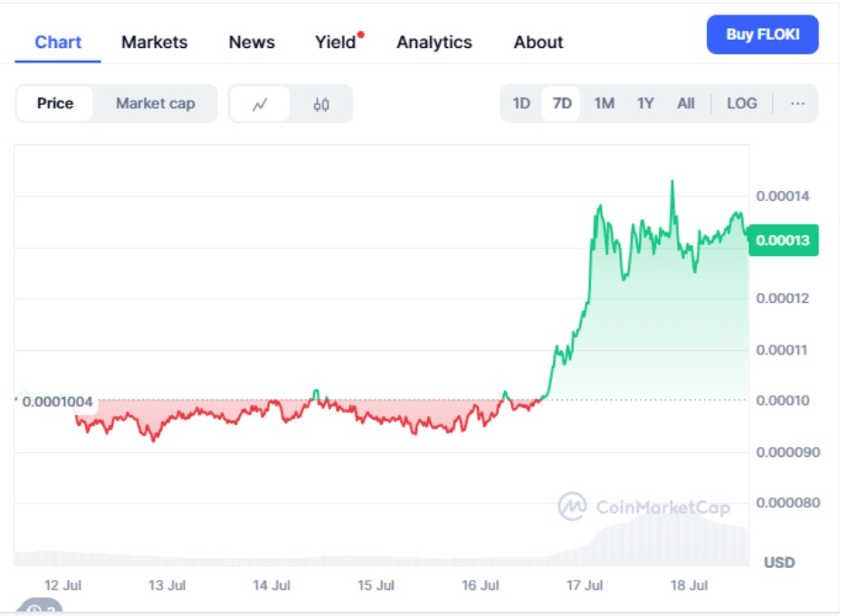The height and width of the screenshot is (616, 848).
Task: Switch to the Analytics tab
Action: 434,42
